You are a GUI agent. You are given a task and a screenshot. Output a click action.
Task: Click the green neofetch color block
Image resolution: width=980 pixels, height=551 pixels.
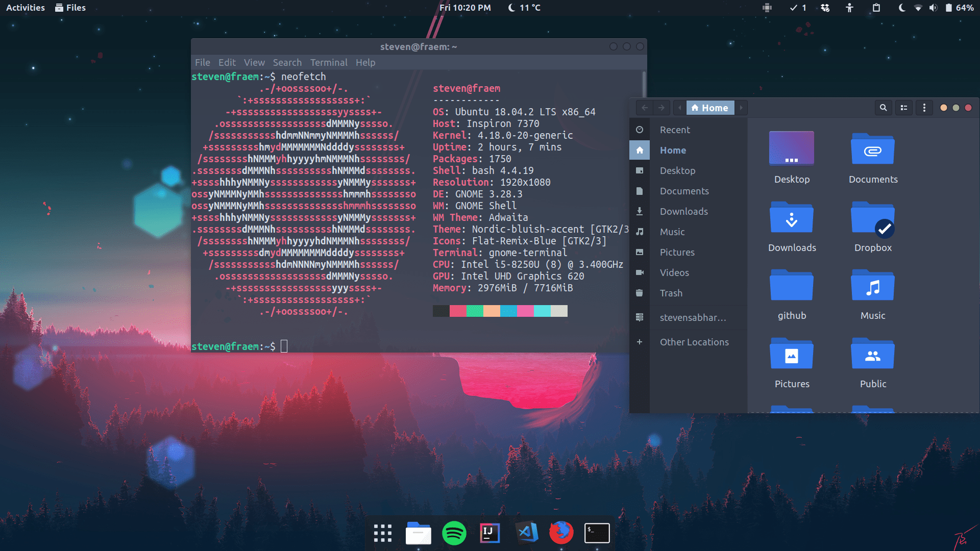pos(475,311)
